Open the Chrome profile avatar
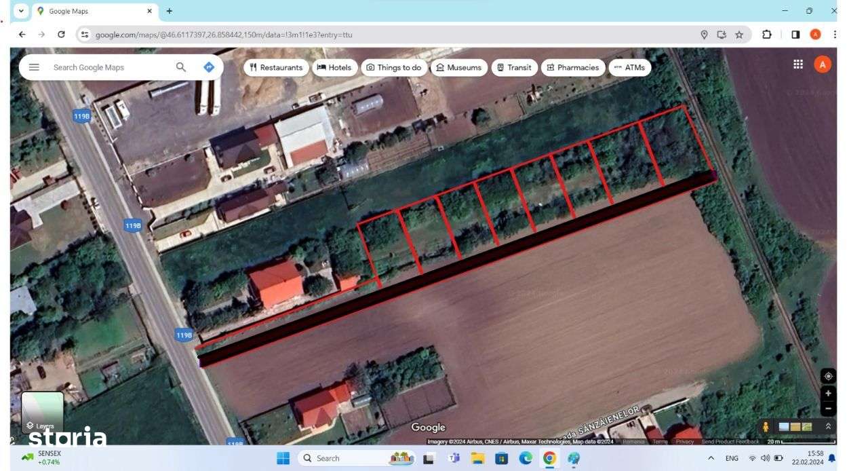This screenshot has height=471, width=868. tap(815, 35)
